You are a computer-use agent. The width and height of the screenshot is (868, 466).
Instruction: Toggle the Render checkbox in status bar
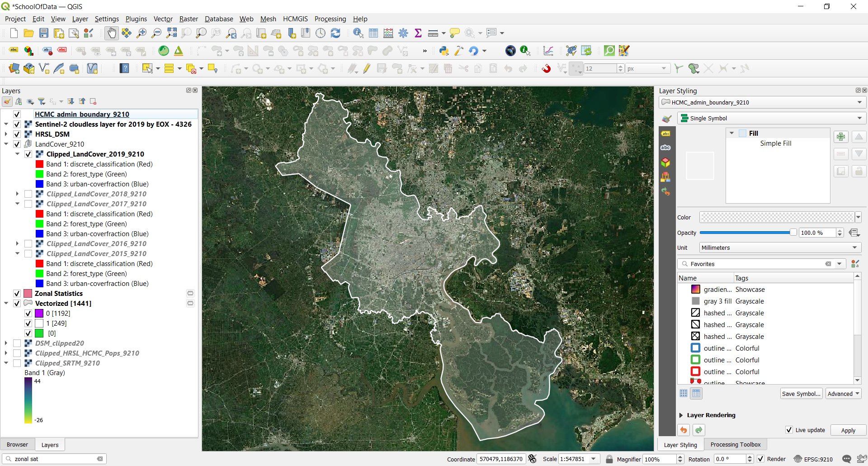point(761,459)
